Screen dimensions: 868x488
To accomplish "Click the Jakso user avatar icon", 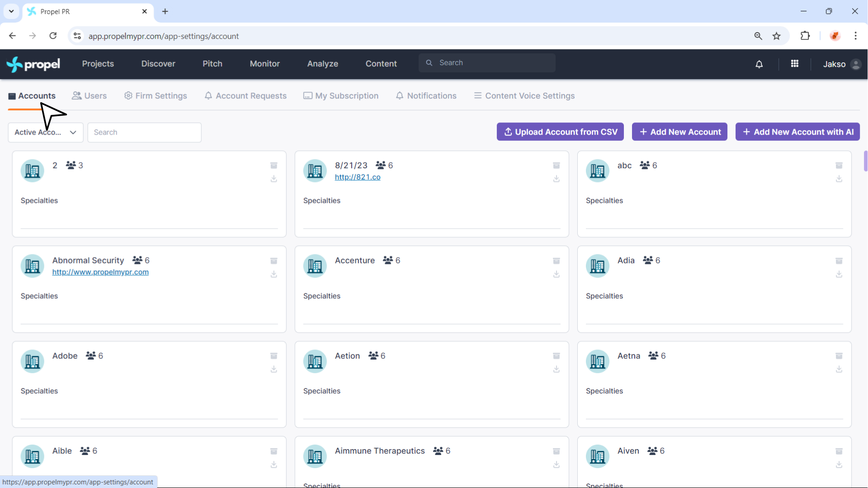I will click(x=855, y=64).
